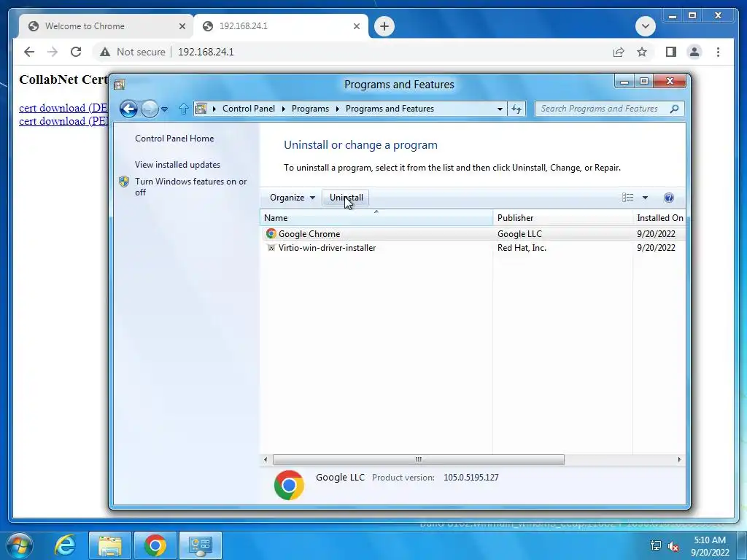Click Chrome address bar URL 192.168.24.1
Image resolution: width=747 pixels, height=560 pixels.
(206, 52)
